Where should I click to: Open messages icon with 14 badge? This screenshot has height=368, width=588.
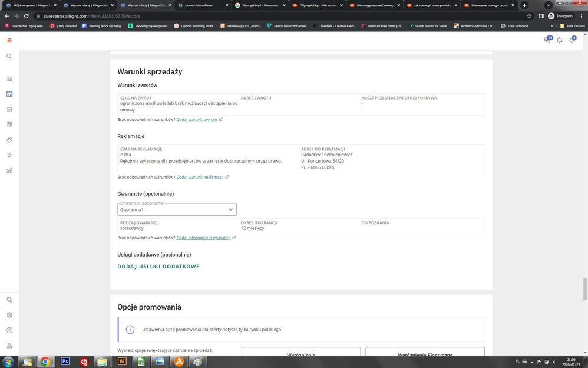coord(547,40)
